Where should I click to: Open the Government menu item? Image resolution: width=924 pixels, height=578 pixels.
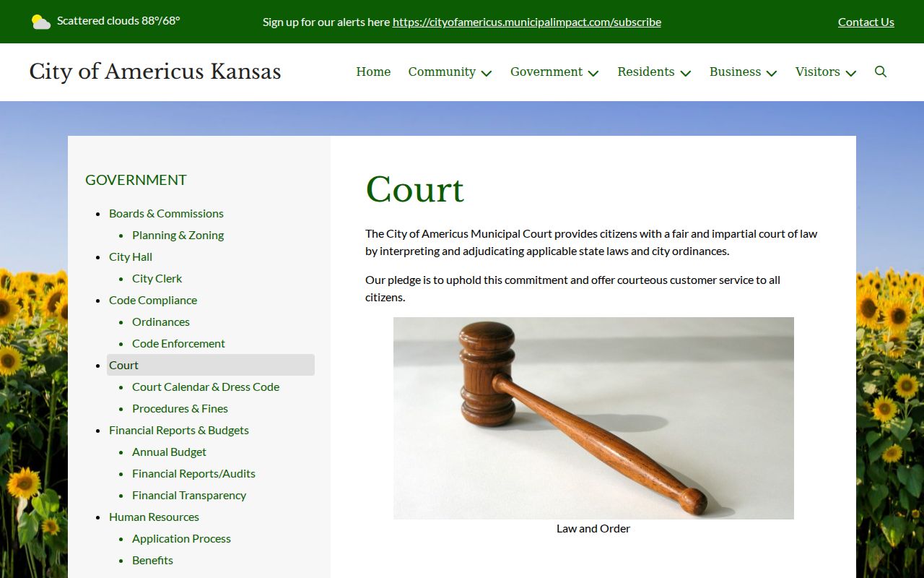[x=546, y=72]
